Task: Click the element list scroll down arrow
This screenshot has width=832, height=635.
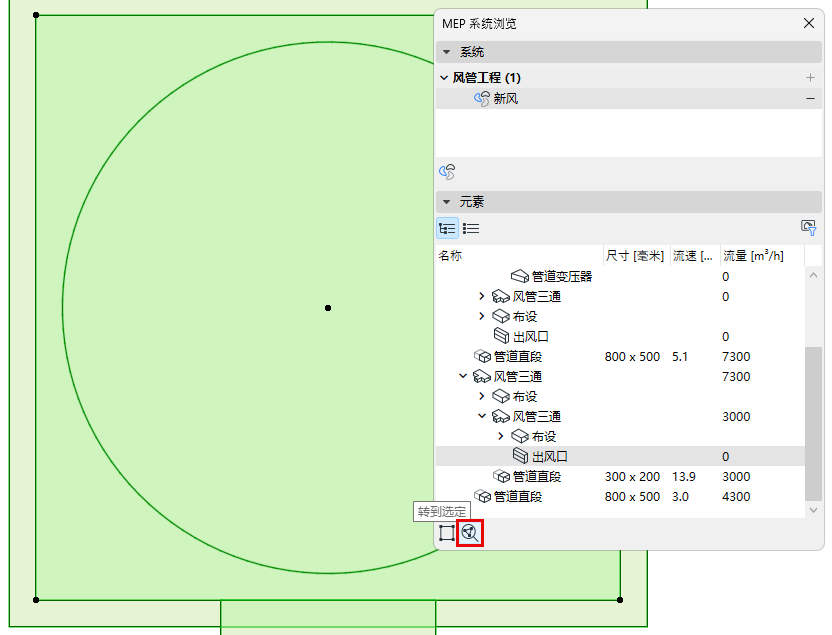Action: point(813,510)
